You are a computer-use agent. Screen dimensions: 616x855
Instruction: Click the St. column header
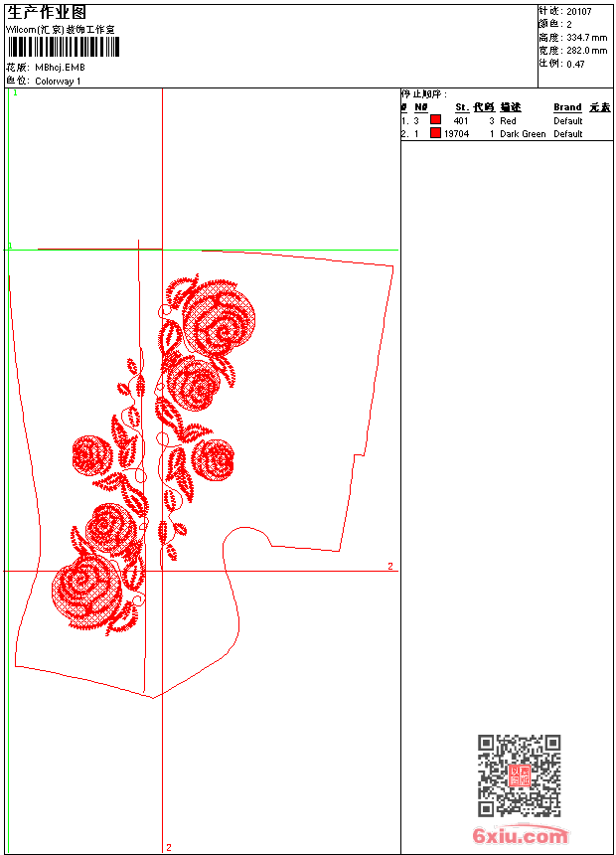click(462, 107)
